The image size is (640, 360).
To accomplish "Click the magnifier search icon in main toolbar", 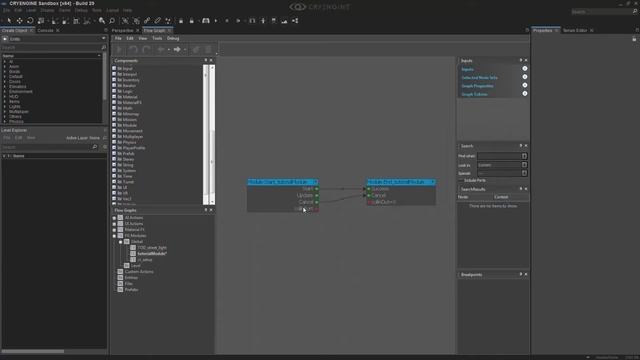I will click(x=112, y=21).
